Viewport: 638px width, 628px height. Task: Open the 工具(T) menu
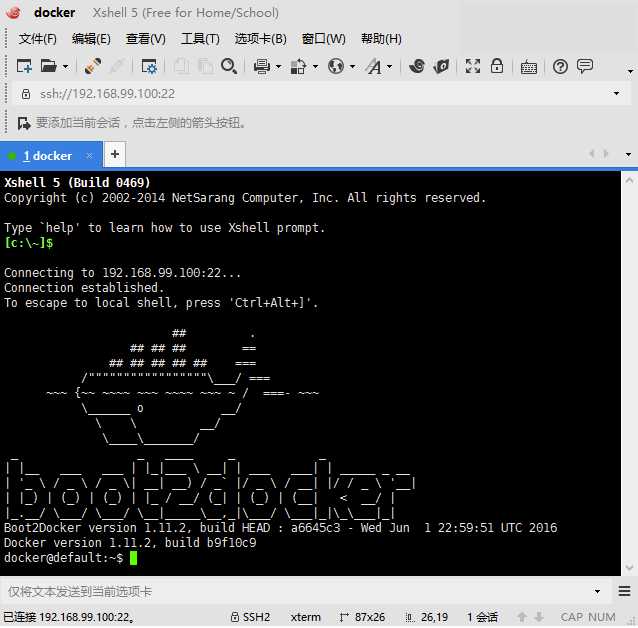200,39
